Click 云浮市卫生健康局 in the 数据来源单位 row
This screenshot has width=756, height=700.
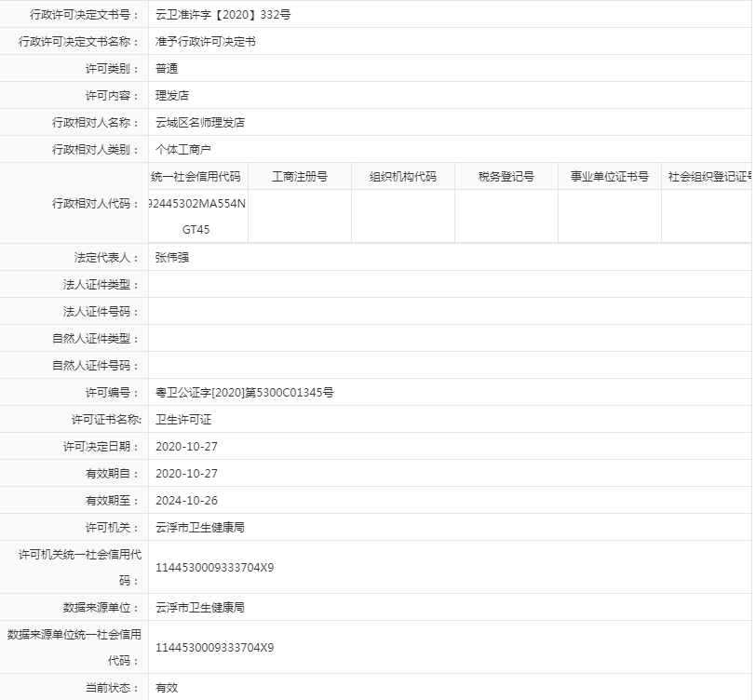point(200,608)
